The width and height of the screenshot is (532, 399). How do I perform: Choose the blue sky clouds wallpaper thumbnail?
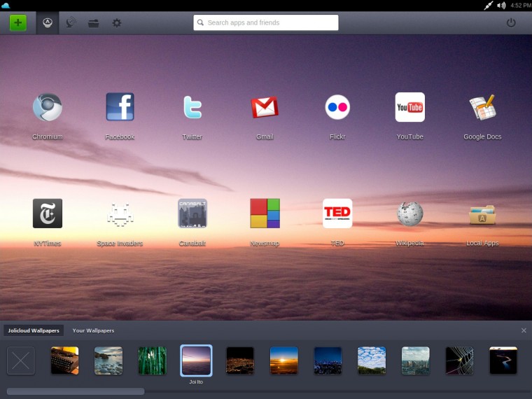[372, 360]
